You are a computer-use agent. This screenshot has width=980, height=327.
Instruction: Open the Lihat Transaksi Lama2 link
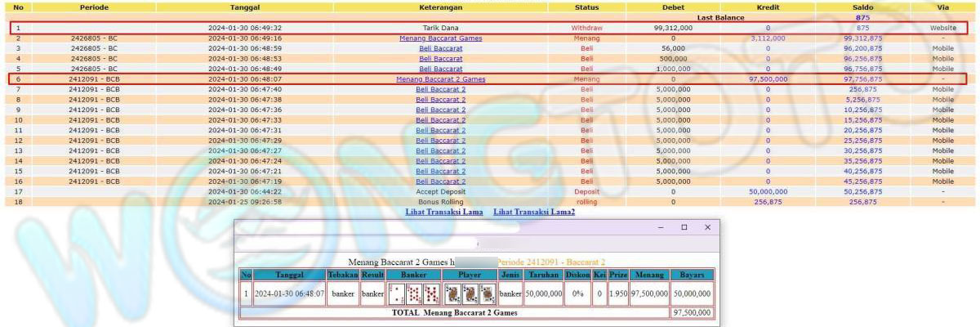(x=534, y=212)
